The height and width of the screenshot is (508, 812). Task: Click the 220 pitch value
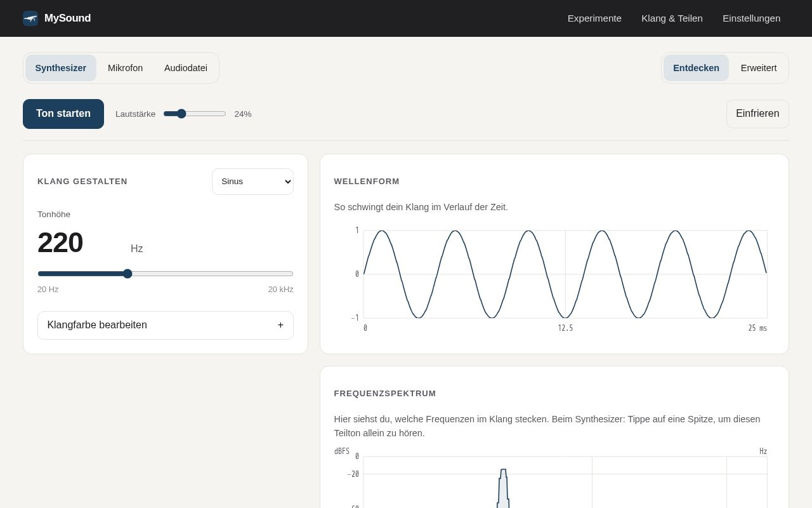(x=60, y=243)
